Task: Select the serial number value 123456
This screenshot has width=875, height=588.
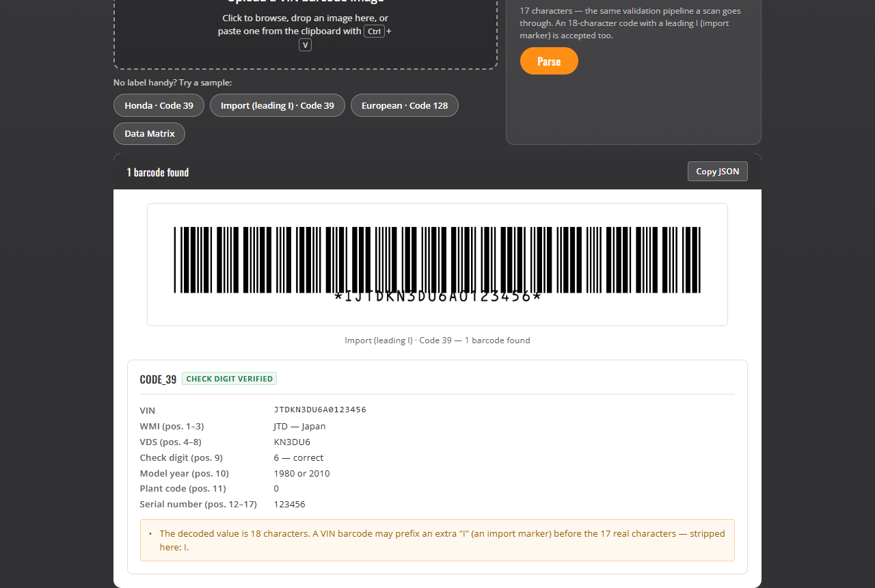Action: tap(290, 504)
